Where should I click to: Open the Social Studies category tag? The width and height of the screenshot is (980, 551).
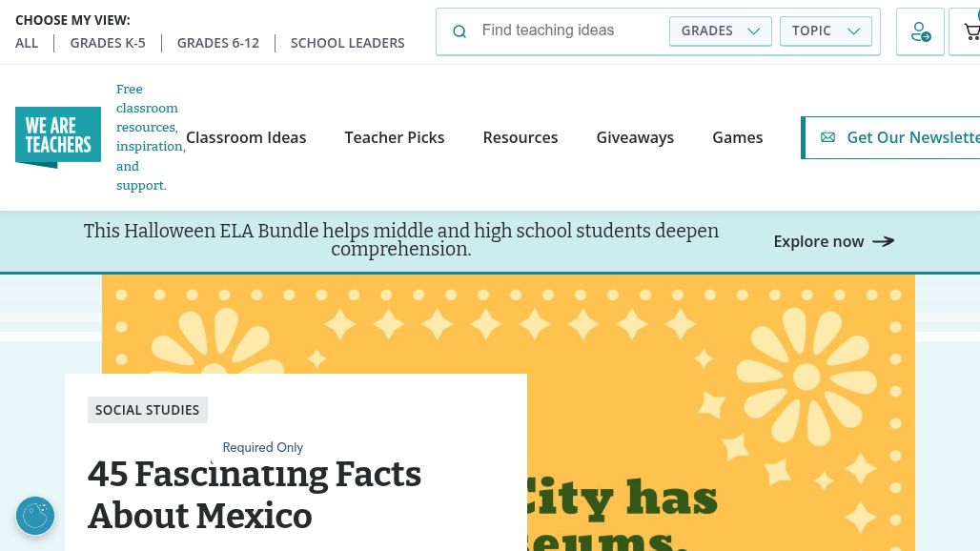tap(148, 410)
